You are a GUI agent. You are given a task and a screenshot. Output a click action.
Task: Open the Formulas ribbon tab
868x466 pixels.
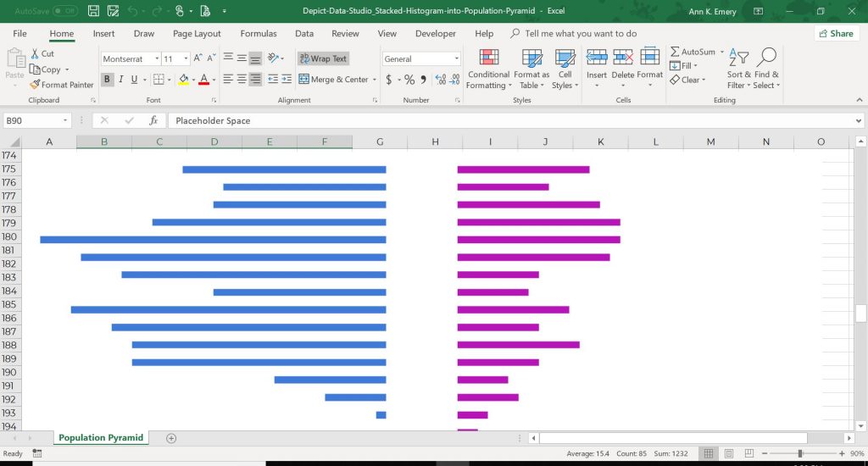point(258,33)
